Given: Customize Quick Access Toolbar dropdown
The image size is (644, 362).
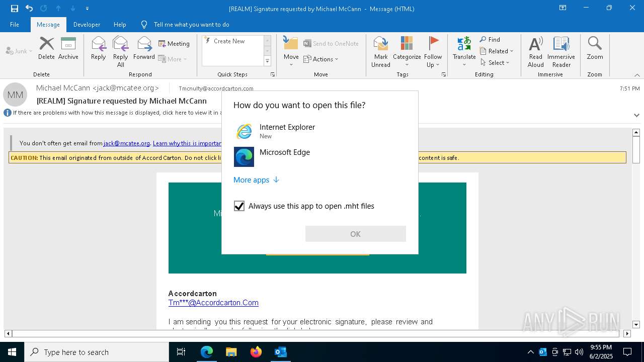Looking at the screenshot, I should click(88, 9).
